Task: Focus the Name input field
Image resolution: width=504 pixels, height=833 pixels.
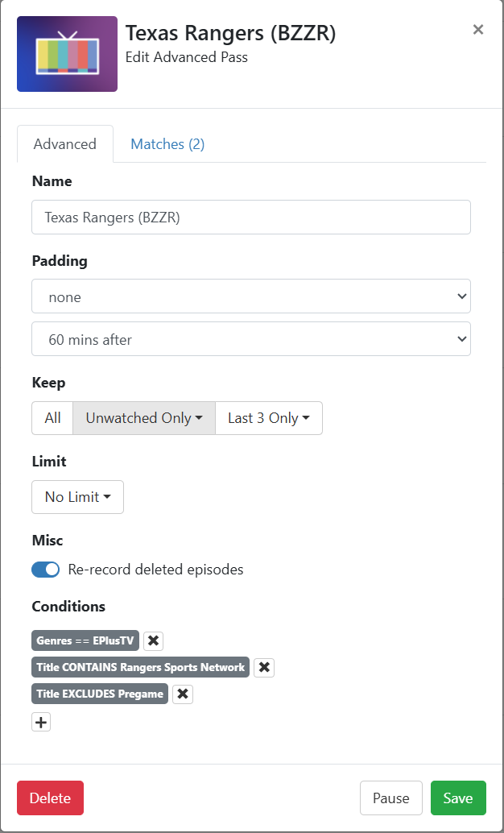Action: click(251, 218)
